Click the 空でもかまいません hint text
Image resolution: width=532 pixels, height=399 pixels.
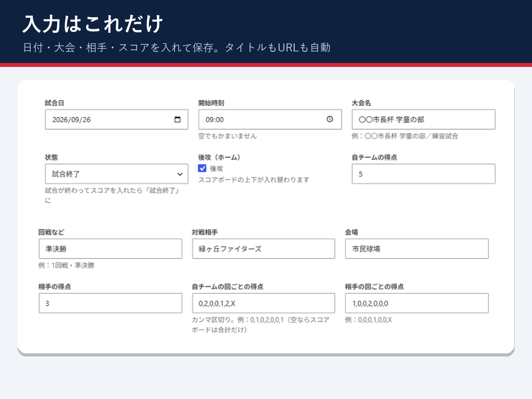coord(227,136)
